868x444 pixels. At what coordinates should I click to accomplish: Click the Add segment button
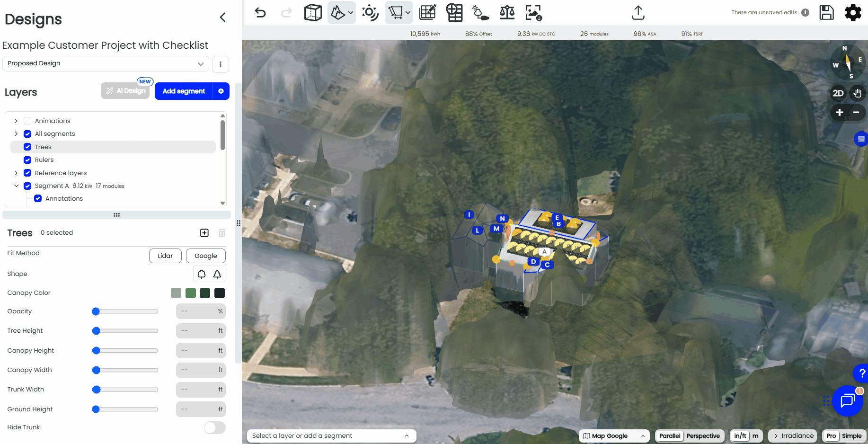tap(184, 91)
